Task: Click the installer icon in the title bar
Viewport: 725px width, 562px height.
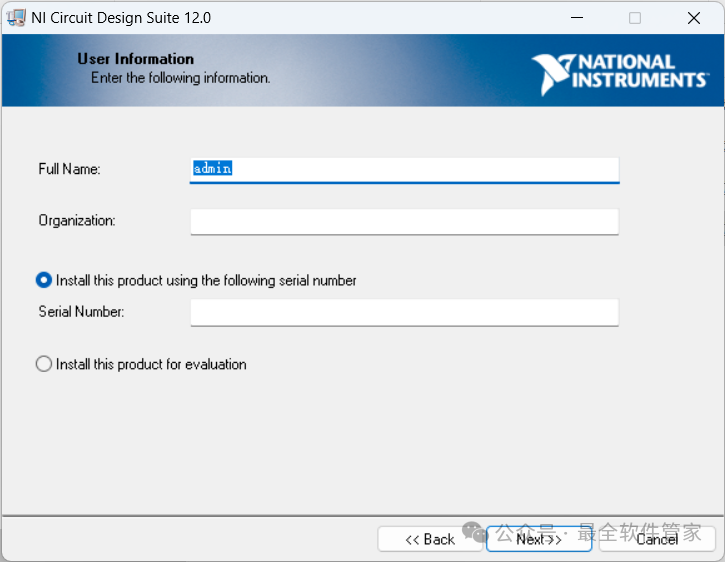Action: pyautogui.click(x=16, y=17)
